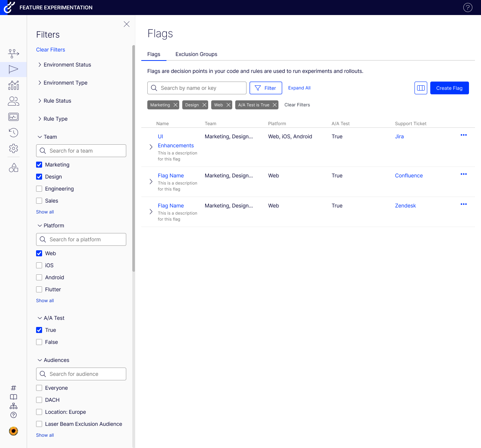This screenshot has height=448, width=481.
Task: Toggle the column display options icon near Create Flag
Action: [420, 88]
